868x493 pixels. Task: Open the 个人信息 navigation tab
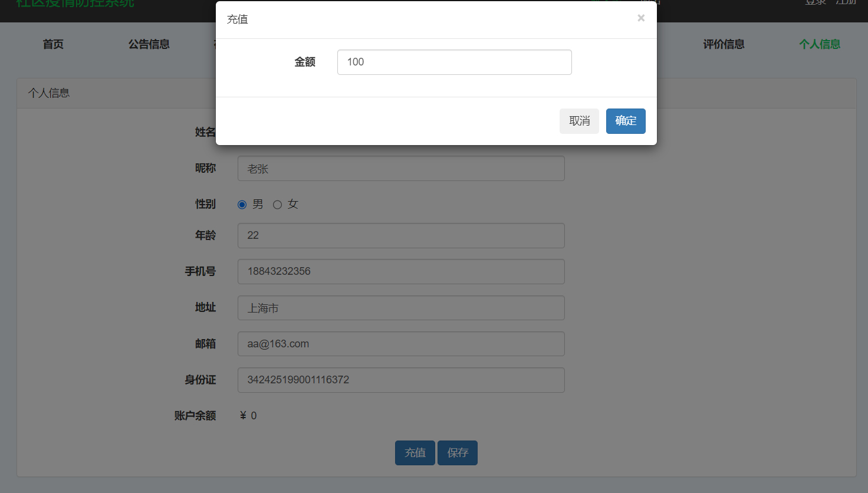point(820,44)
